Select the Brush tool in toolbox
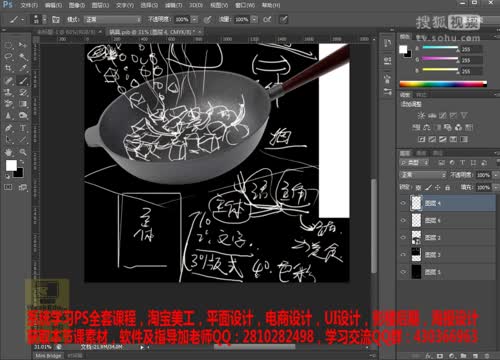Screen dimensions: 500x360 23,80
